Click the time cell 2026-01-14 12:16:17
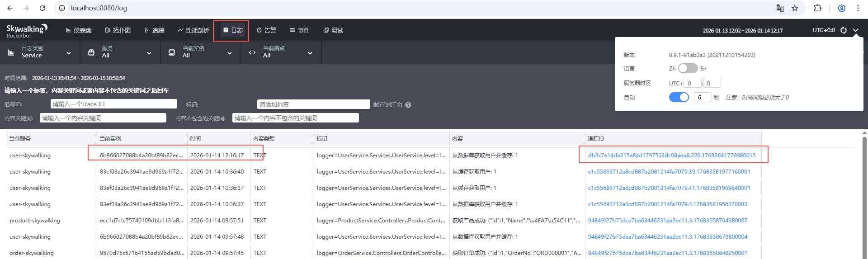The height and width of the screenshot is (259, 868). pyautogui.click(x=217, y=155)
